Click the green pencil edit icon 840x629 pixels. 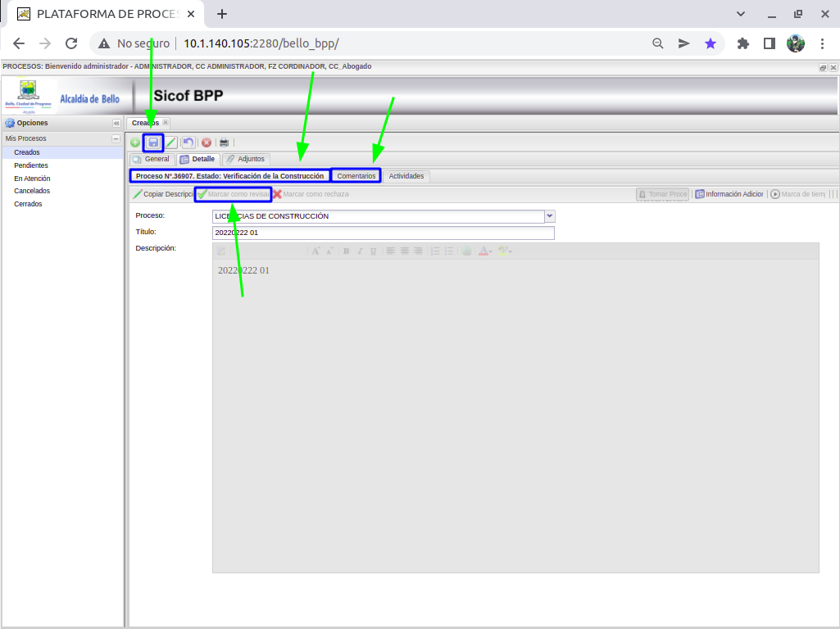point(171,143)
